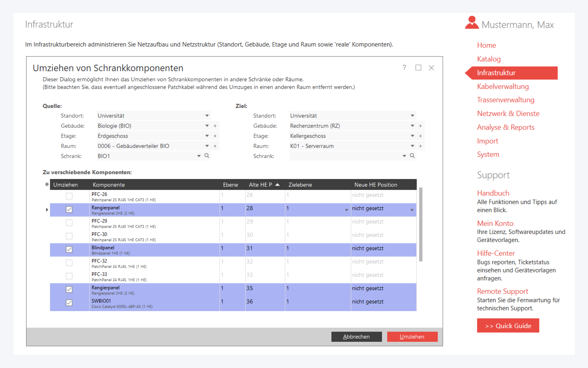Open Kabelverwaltung in the side menu
The width and height of the screenshot is (588, 368).
tap(502, 86)
